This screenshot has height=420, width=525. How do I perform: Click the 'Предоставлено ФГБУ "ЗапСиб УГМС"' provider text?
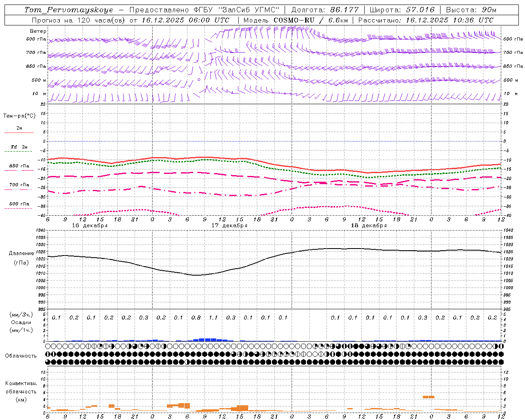coord(204,10)
